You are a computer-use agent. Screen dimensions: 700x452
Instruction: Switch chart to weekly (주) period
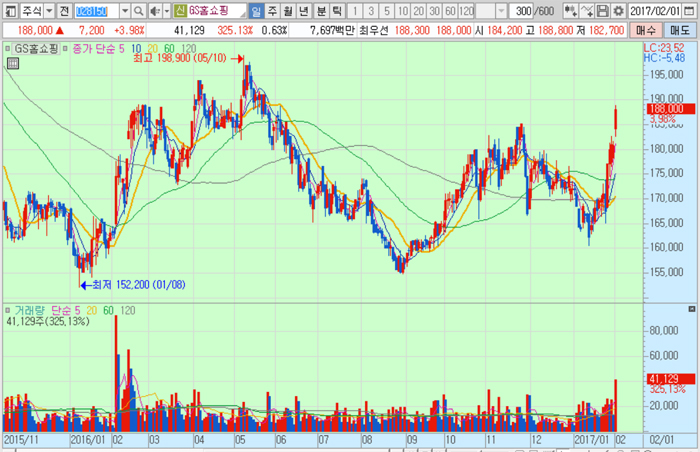(x=273, y=10)
